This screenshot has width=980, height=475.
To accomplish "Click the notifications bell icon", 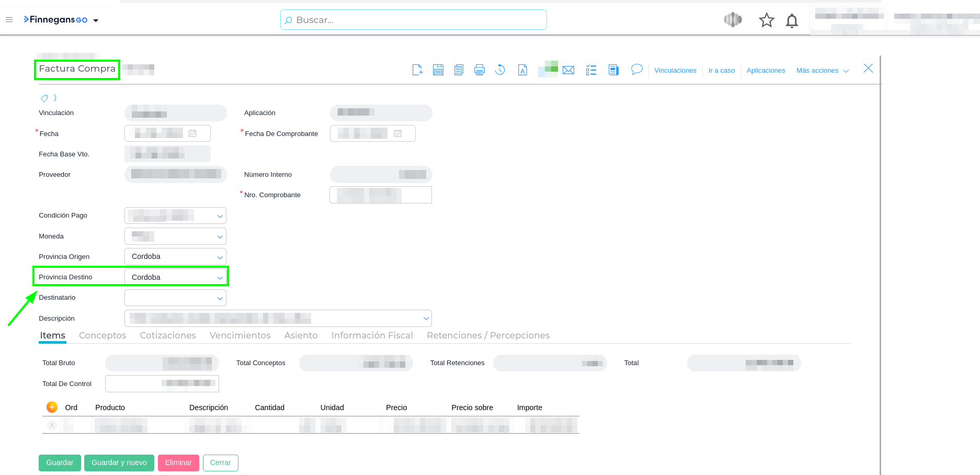I will 792,20.
